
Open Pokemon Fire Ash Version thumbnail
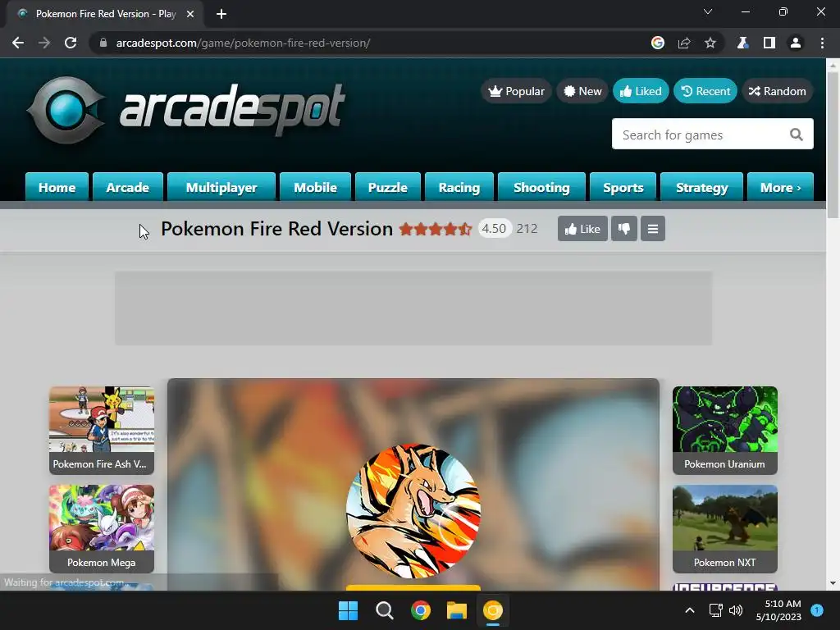(102, 430)
